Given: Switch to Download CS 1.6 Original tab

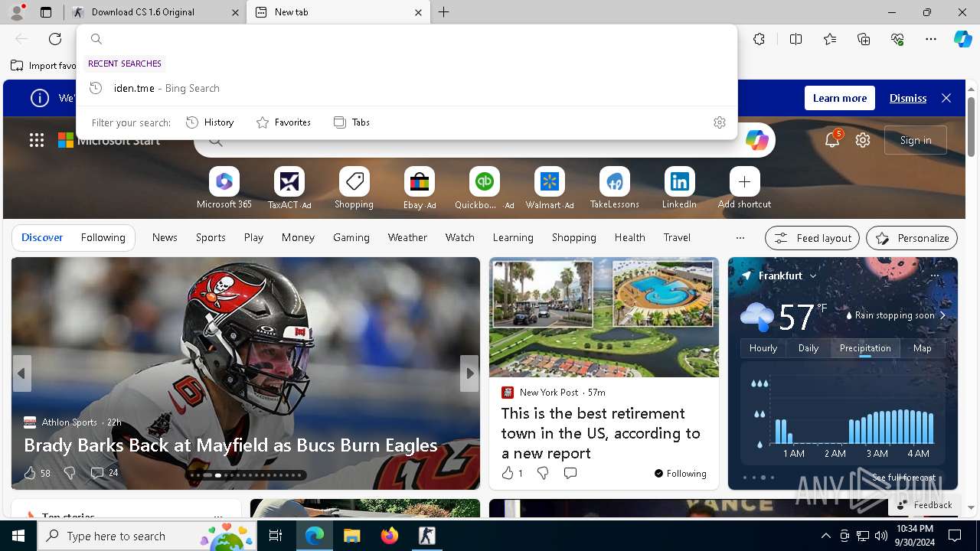Looking at the screenshot, I should (x=155, y=12).
